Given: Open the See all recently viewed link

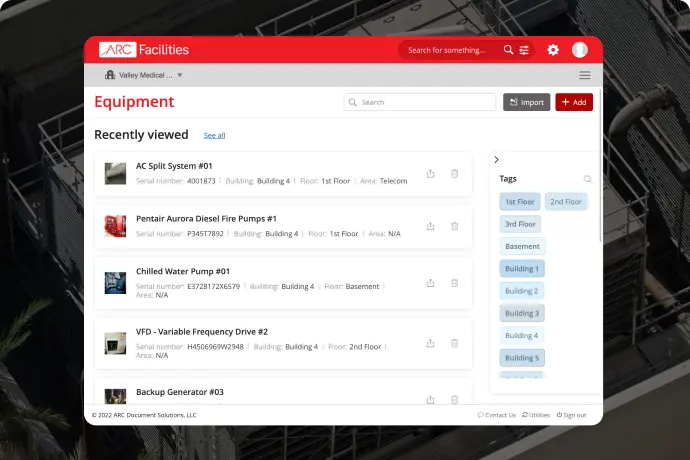Looking at the screenshot, I should point(214,135).
